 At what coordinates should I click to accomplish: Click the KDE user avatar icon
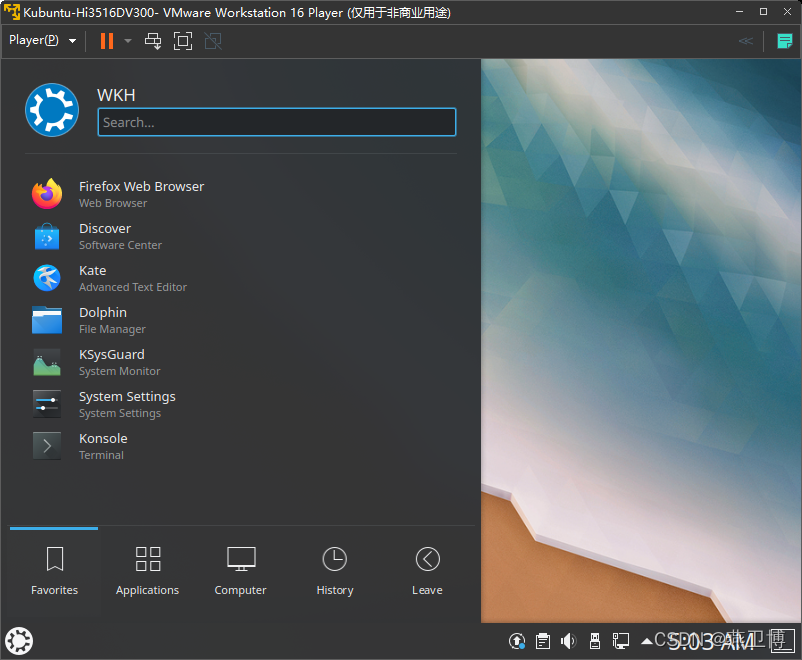pos(52,110)
